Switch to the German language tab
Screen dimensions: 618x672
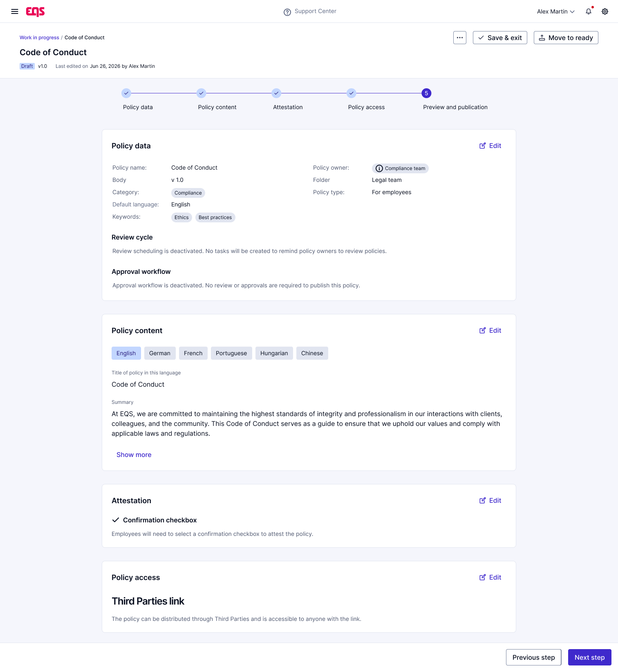click(160, 353)
